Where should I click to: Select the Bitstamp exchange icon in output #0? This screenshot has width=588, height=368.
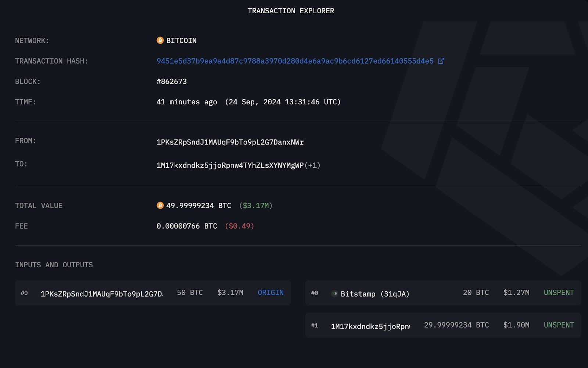(x=334, y=293)
